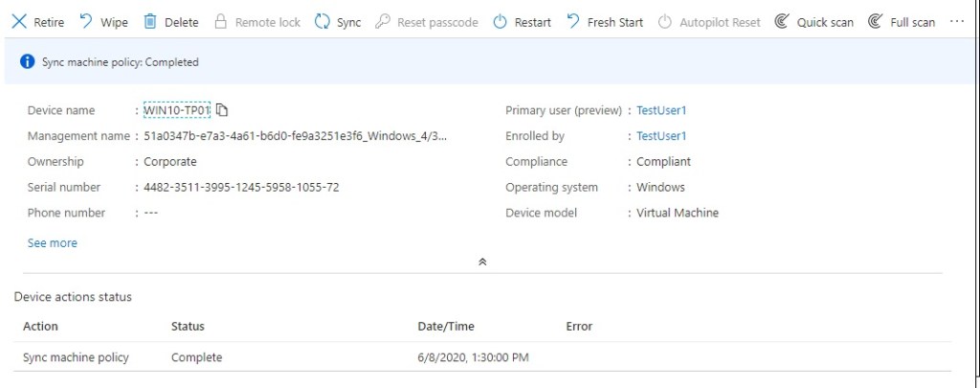Click the Fresh Start icon

coord(573,22)
